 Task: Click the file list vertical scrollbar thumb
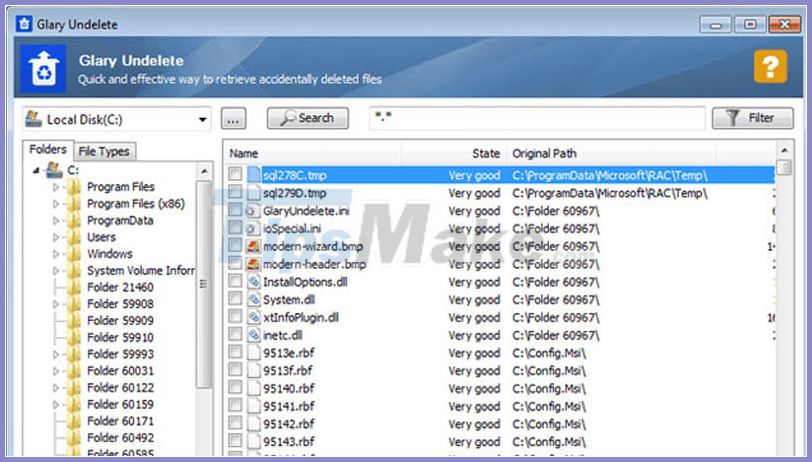785,167
